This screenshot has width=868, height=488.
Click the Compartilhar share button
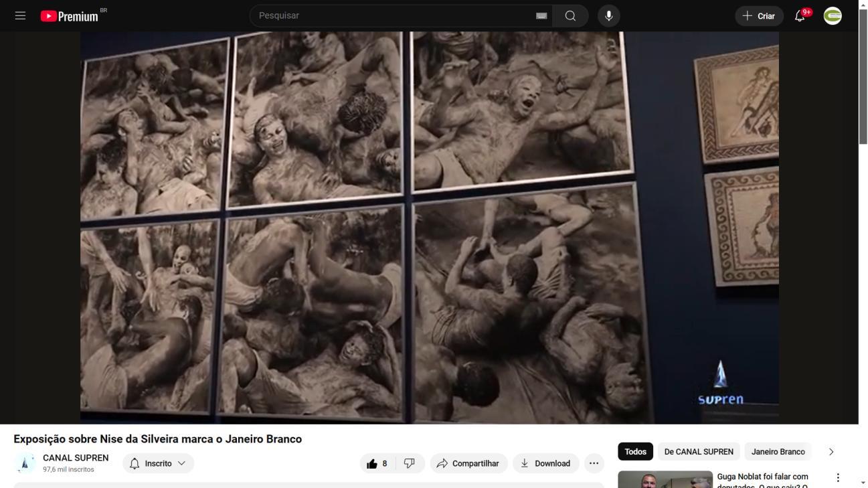[x=468, y=463]
